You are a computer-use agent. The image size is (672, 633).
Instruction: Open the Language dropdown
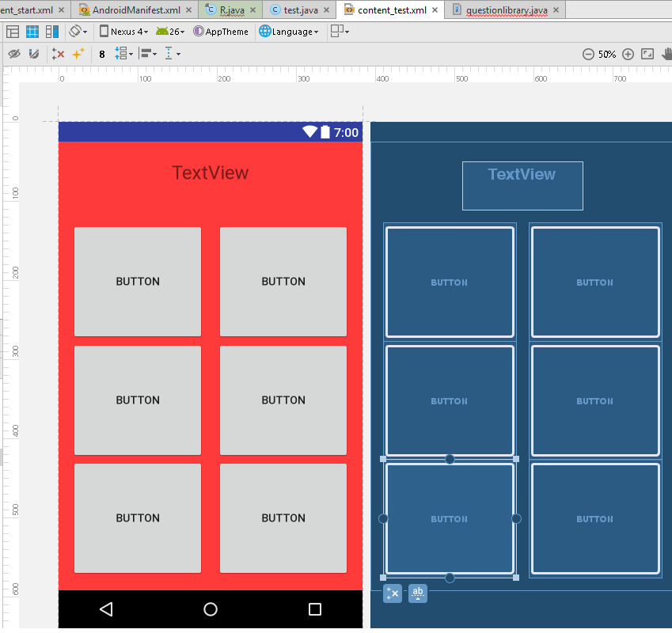point(290,32)
